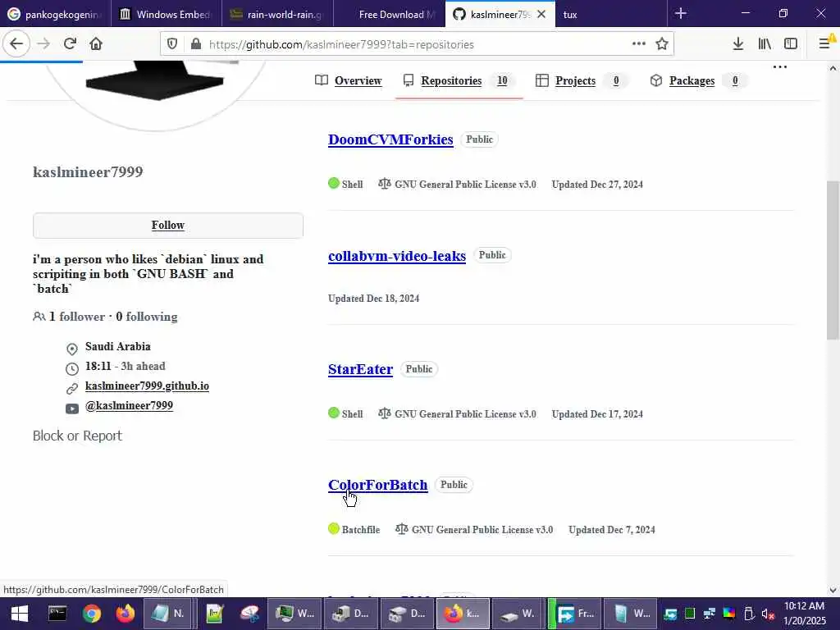This screenshot has height=630, width=840.
Task: Click the Saudi Arabia location text
Action: [x=118, y=347]
